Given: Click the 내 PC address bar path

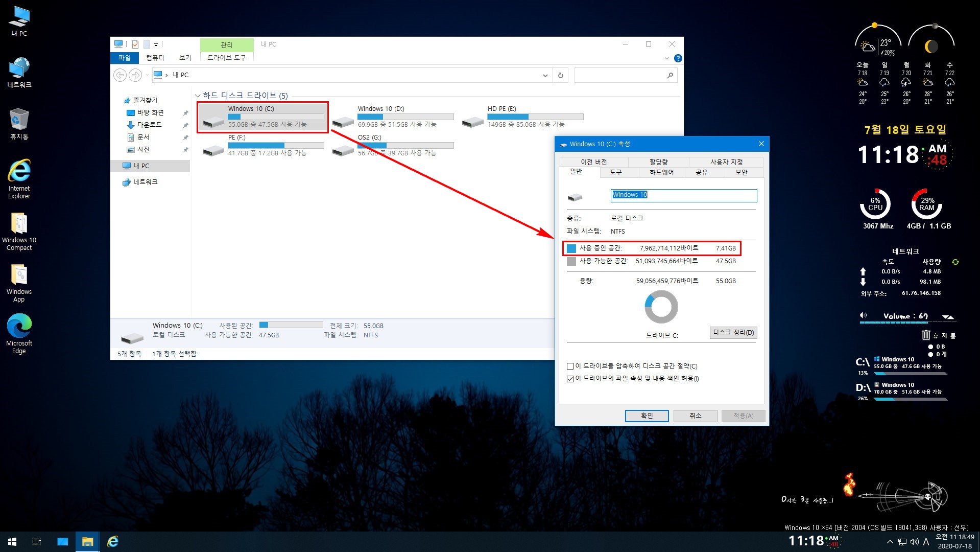Looking at the screenshot, I should 180,75.
